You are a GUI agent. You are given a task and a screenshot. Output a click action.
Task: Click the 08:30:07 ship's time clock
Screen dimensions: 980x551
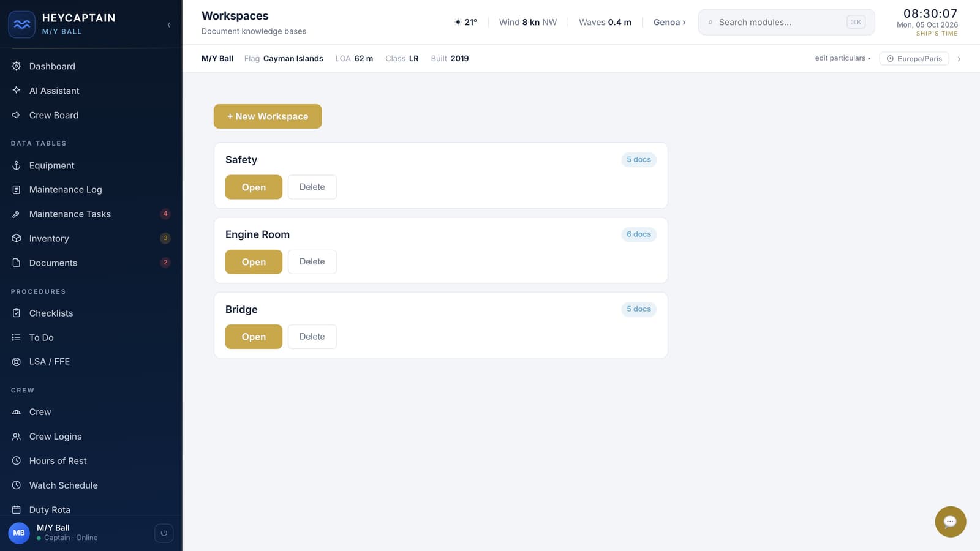[930, 13]
